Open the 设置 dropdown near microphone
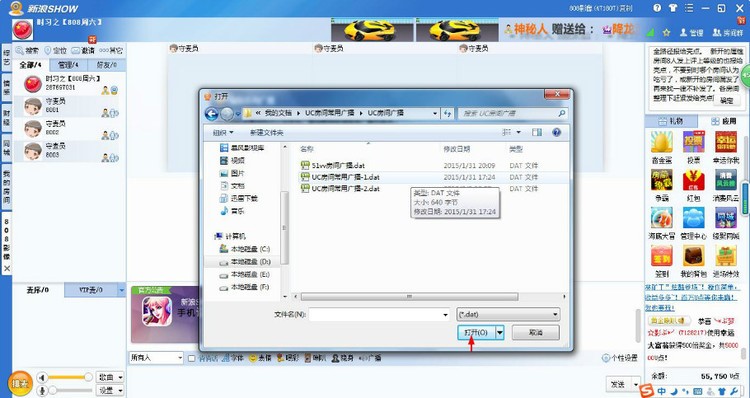The height and width of the screenshot is (398, 750). pos(110,390)
